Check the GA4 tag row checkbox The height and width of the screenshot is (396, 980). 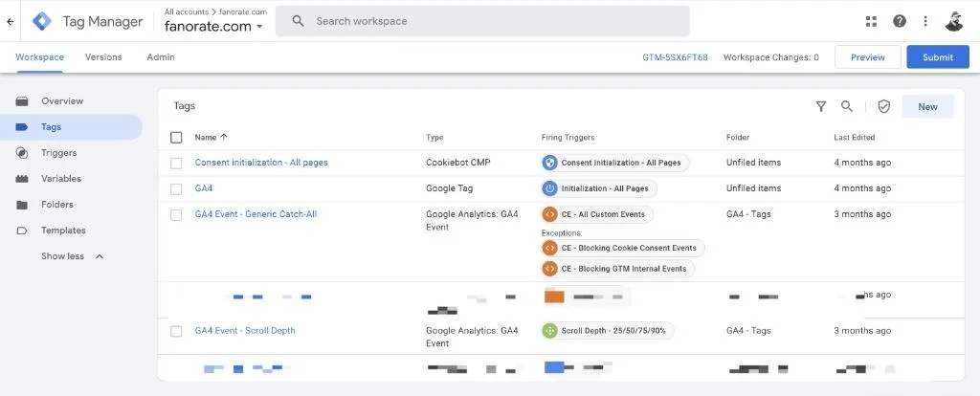[x=176, y=188]
